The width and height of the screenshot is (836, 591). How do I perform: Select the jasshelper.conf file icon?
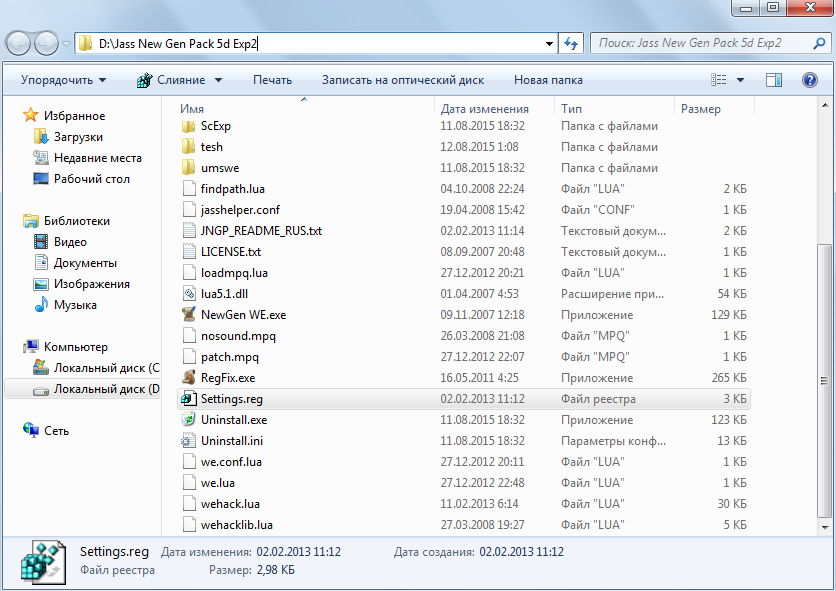pyautogui.click(x=189, y=210)
